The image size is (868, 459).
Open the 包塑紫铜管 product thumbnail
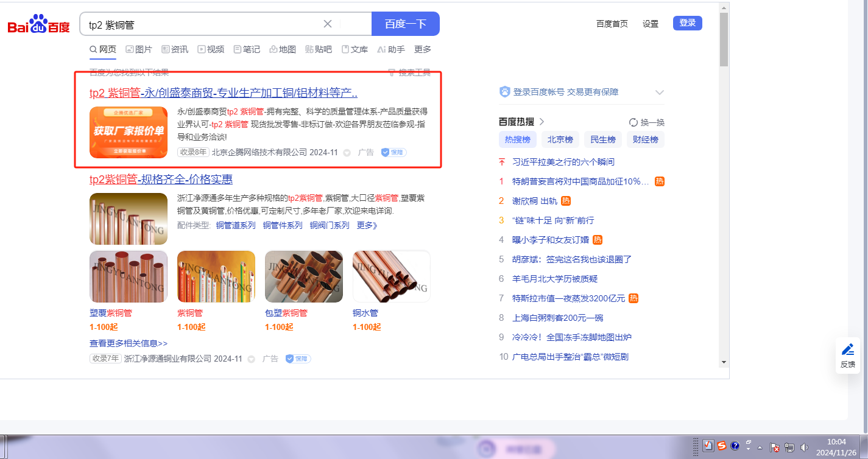click(304, 276)
